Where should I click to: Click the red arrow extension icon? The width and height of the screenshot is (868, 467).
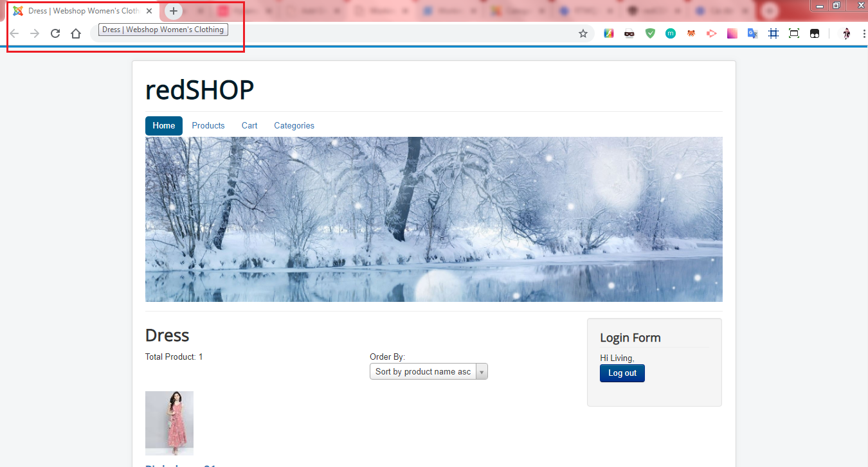(712, 33)
